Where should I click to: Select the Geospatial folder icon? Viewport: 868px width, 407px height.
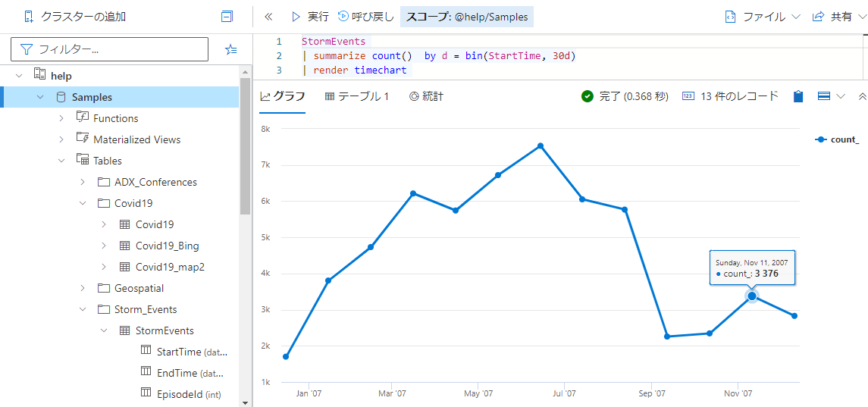104,288
